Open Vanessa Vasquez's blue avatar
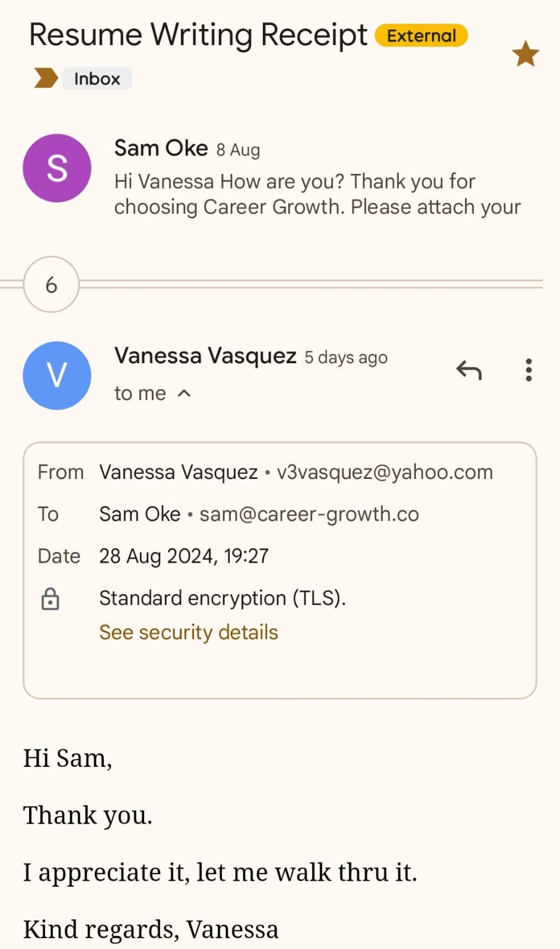 pos(57,375)
